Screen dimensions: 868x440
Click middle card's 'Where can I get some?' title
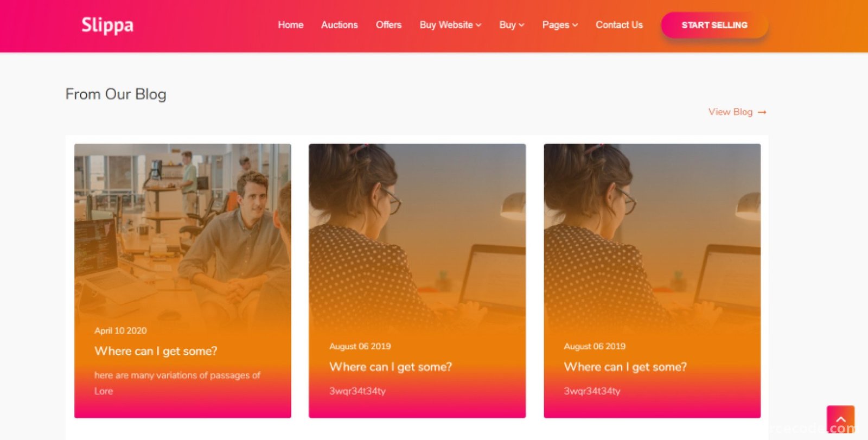391,367
